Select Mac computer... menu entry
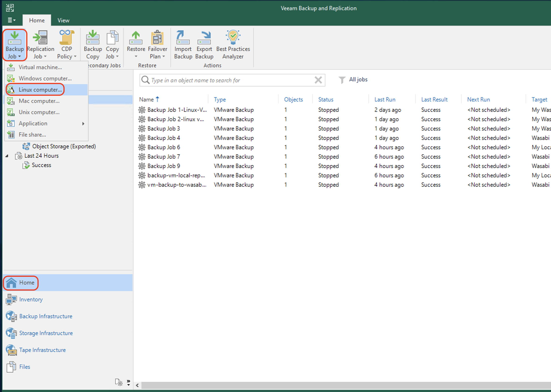The image size is (551, 392). pos(46,101)
